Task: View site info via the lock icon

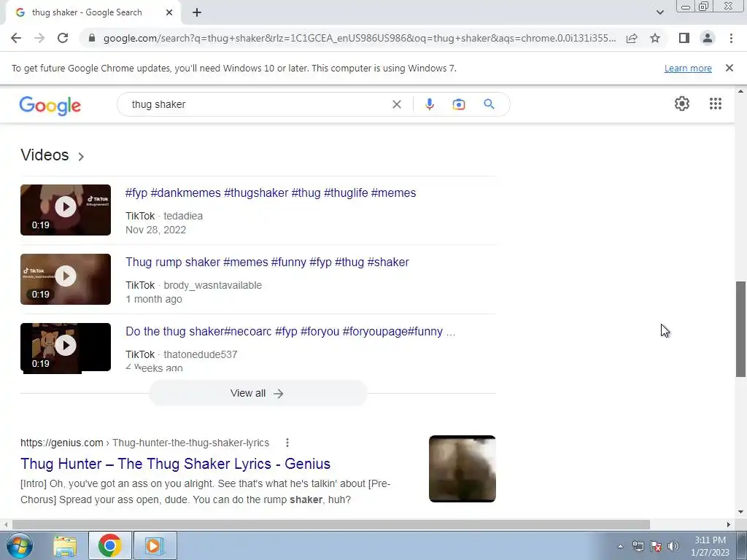Action: tap(92, 38)
